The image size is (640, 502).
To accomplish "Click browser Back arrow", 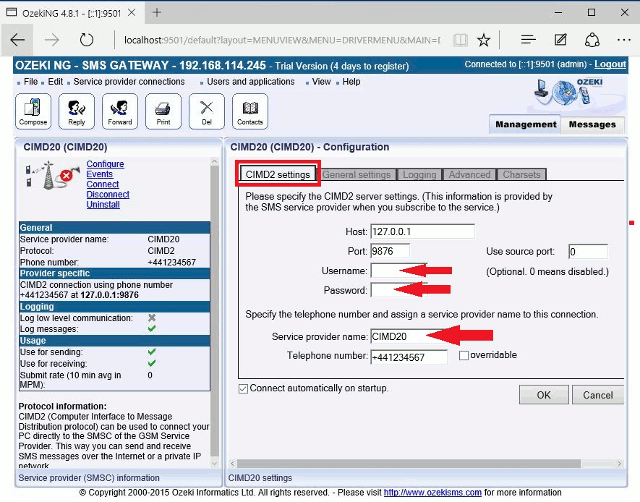I will click(17, 40).
